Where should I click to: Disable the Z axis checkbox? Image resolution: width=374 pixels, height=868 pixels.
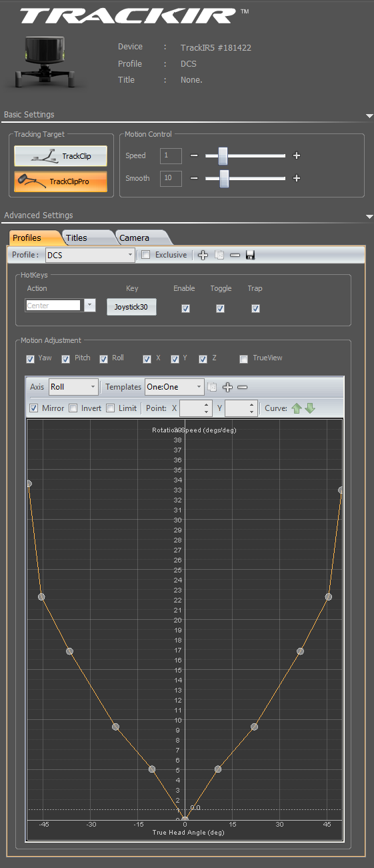pos(203,359)
